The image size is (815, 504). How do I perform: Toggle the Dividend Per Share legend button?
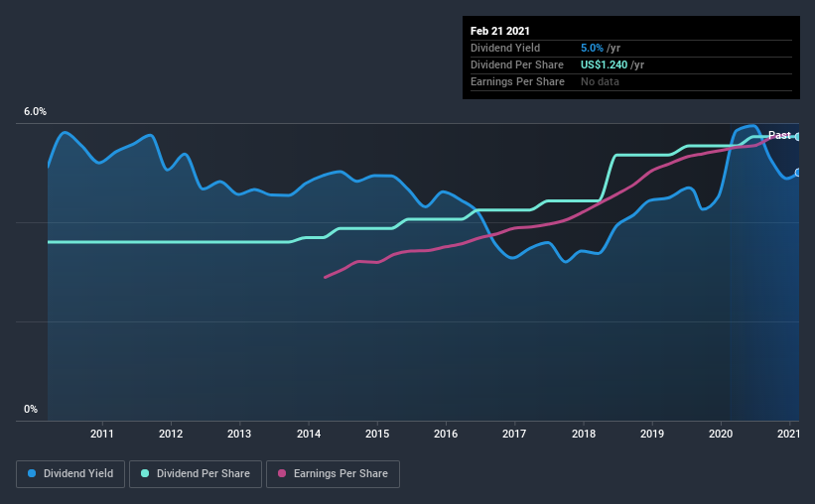(196, 474)
